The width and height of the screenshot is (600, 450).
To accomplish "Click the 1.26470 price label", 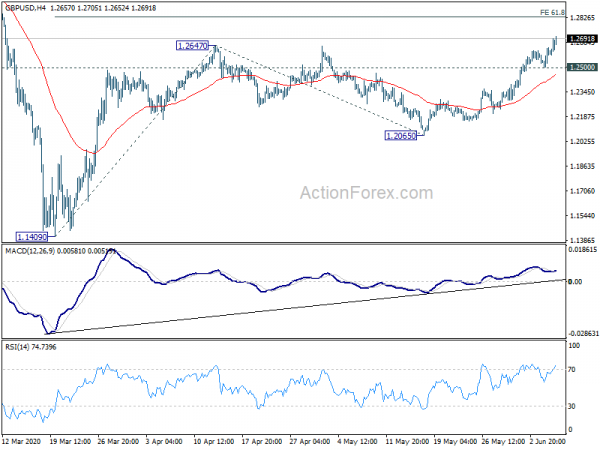I will [192, 46].
